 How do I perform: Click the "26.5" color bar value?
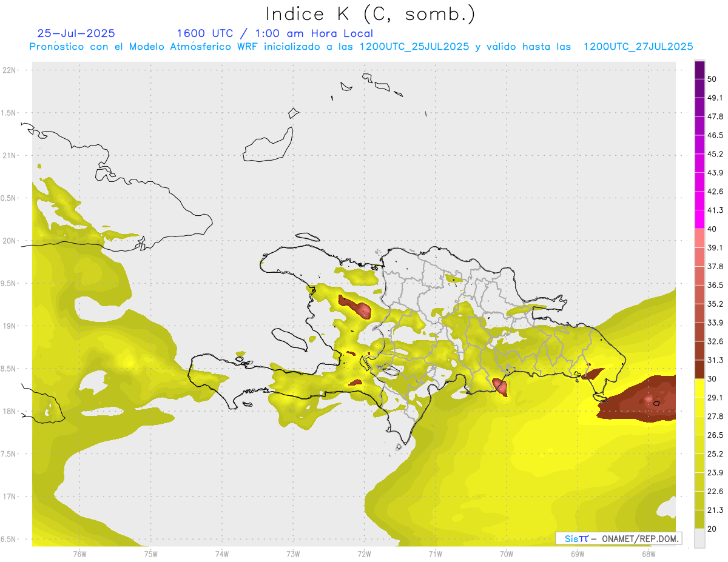(x=715, y=435)
